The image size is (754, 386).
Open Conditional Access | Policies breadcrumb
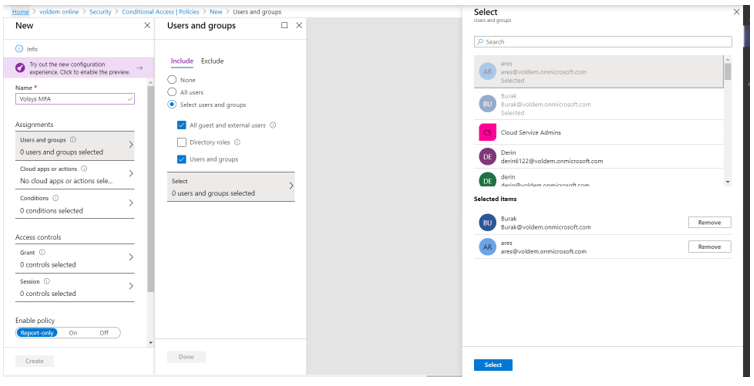(x=161, y=12)
